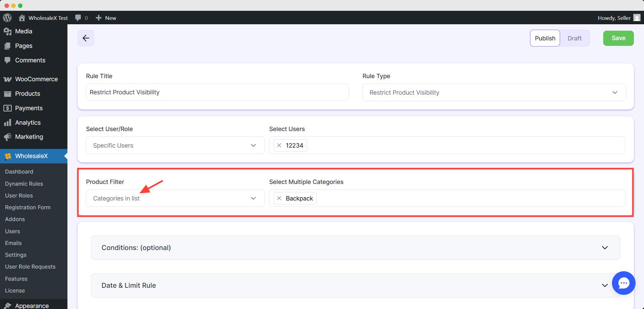Open the Analytics menu label
644x309 pixels.
point(28,123)
